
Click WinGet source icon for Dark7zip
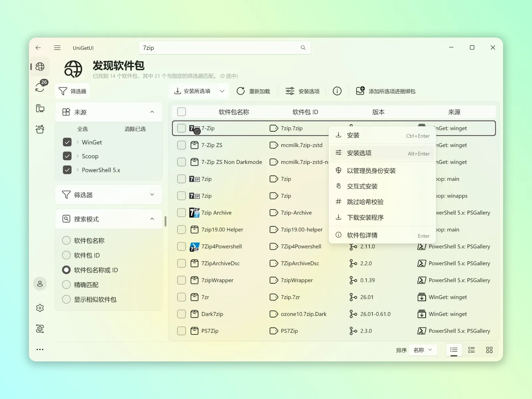click(422, 314)
